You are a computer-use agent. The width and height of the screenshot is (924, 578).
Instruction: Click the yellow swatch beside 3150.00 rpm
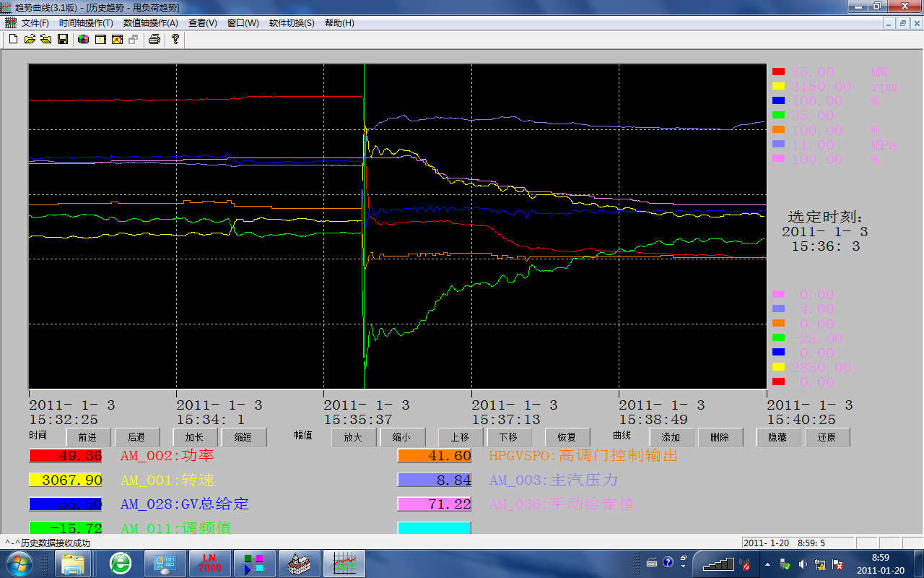[778, 86]
